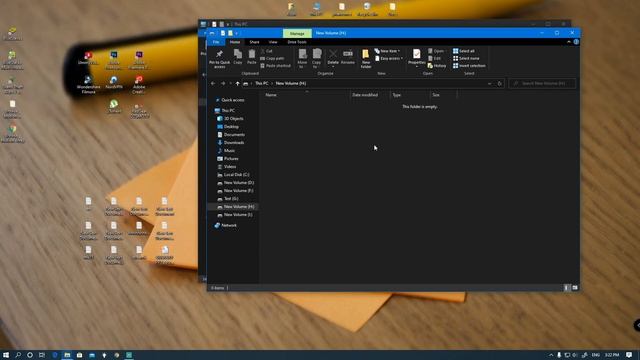640x360 pixels.
Task: Click Select none in the ribbon
Action: click(x=466, y=58)
